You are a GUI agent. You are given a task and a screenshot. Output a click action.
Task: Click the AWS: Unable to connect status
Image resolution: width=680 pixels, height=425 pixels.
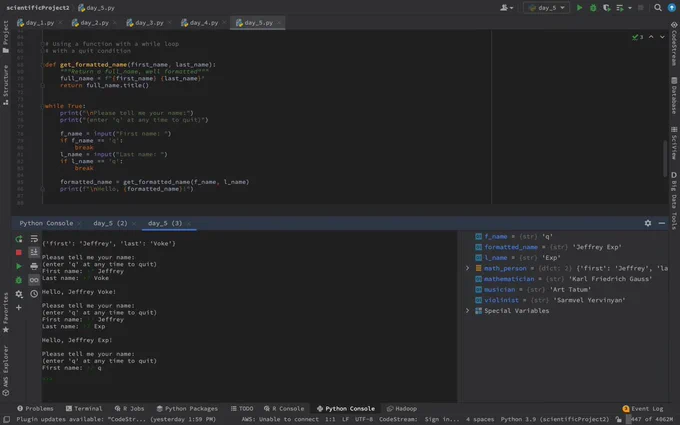click(280, 419)
